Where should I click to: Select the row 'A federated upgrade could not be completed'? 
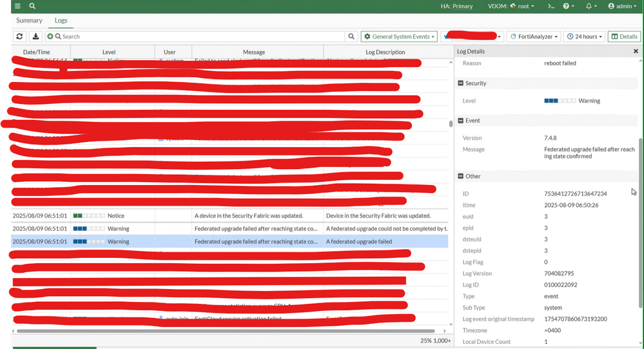229,228
